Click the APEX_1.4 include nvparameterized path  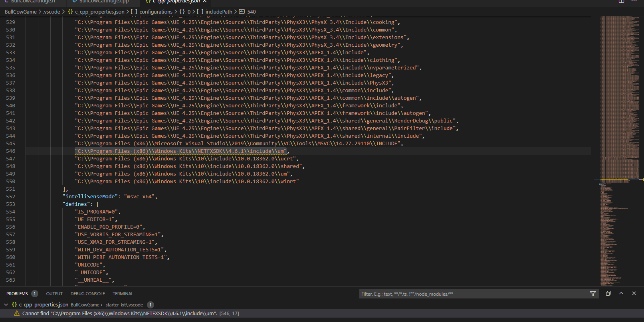[x=247, y=68]
